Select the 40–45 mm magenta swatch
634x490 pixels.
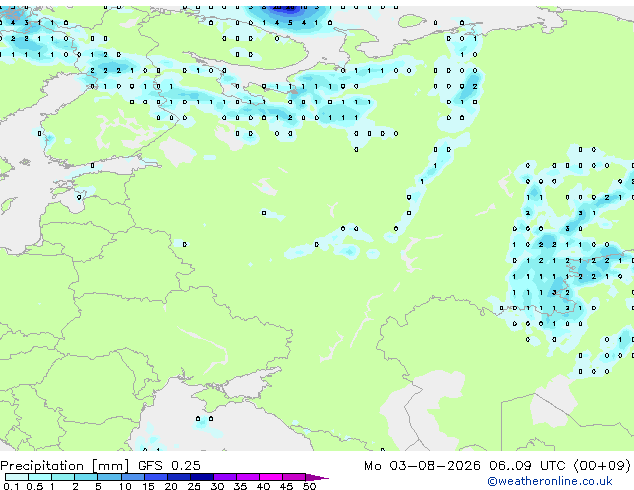271,477
